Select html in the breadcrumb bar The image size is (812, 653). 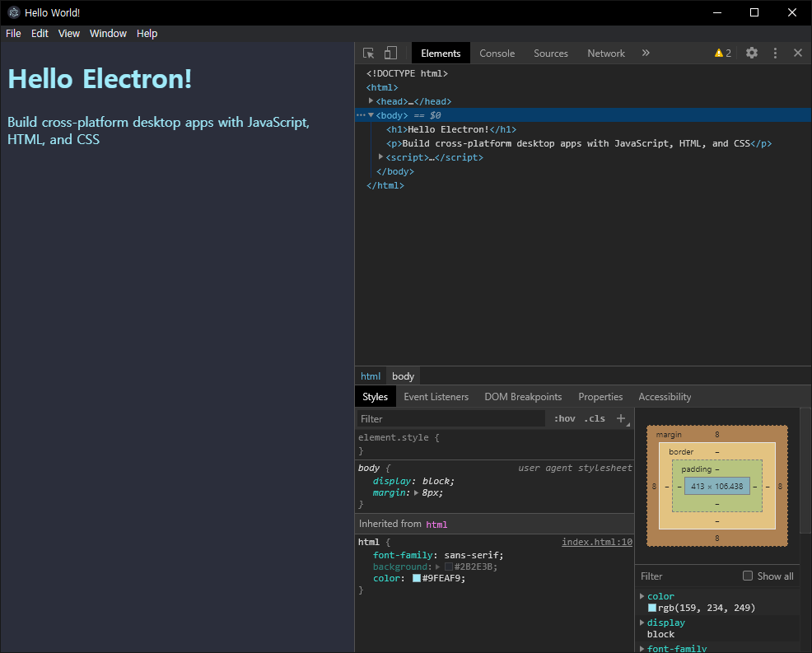[371, 376]
